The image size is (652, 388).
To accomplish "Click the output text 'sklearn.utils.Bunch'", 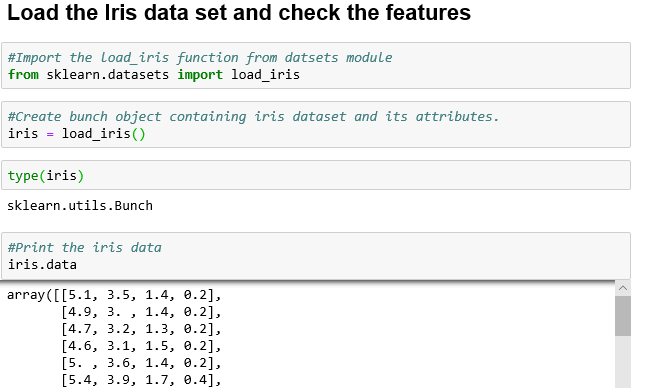I will tap(80, 206).
